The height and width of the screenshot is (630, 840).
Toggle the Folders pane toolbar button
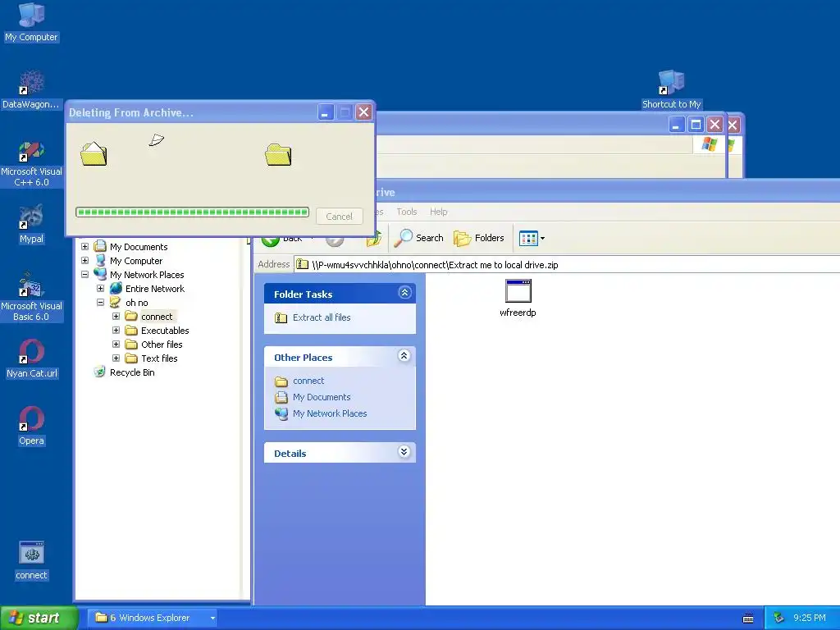[479, 238]
